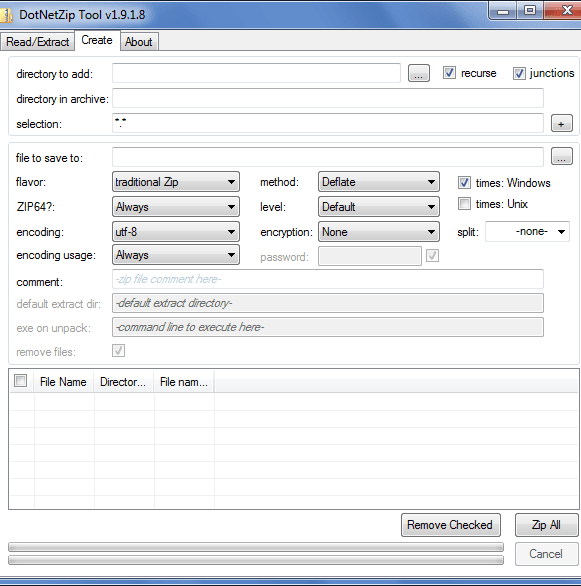Open the ZIP64 dropdown
The height and width of the screenshot is (586, 581).
(176, 207)
